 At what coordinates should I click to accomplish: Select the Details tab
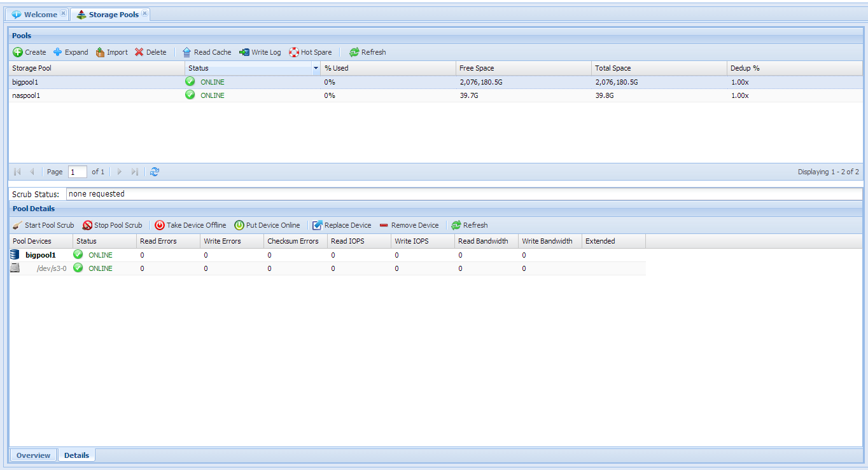coord(76,455)
